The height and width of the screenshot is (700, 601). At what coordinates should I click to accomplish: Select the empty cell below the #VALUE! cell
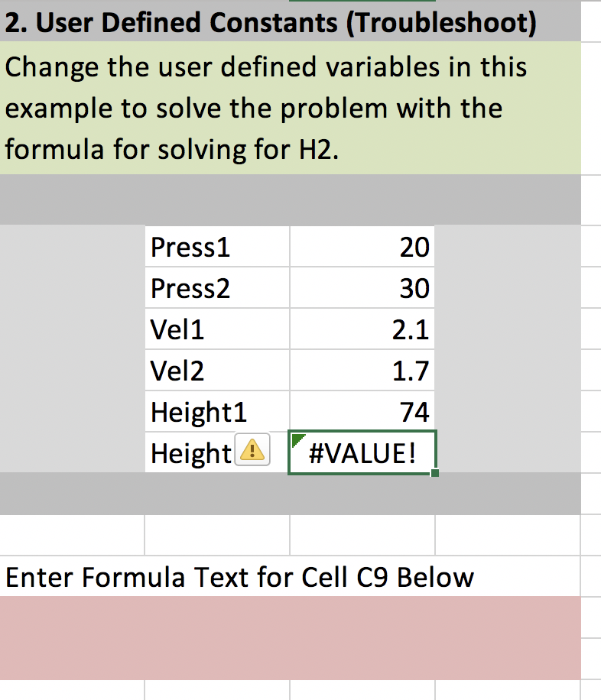pyautogui.click(x=362, y=535)
